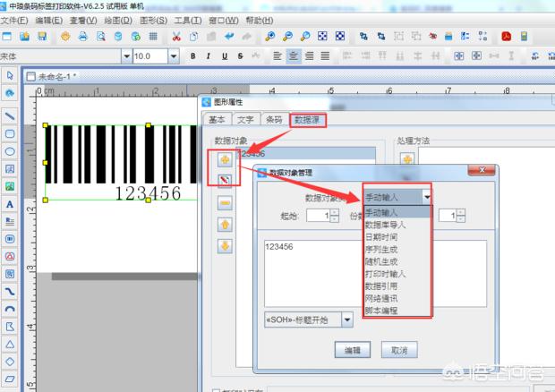Image resolution: width=555 pixels, height=392 pixels.
Task: Click the move-down arrow button in data object list
Action: [225, 246]
